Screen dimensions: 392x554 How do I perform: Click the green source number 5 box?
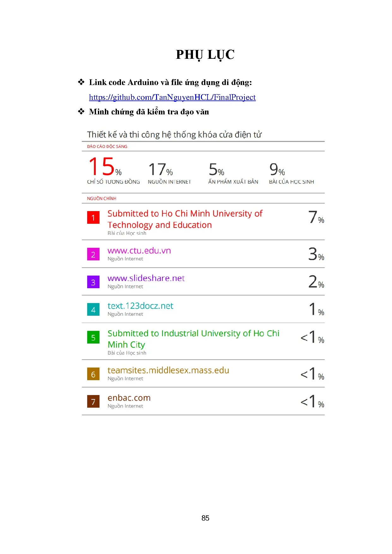(93, 338)
